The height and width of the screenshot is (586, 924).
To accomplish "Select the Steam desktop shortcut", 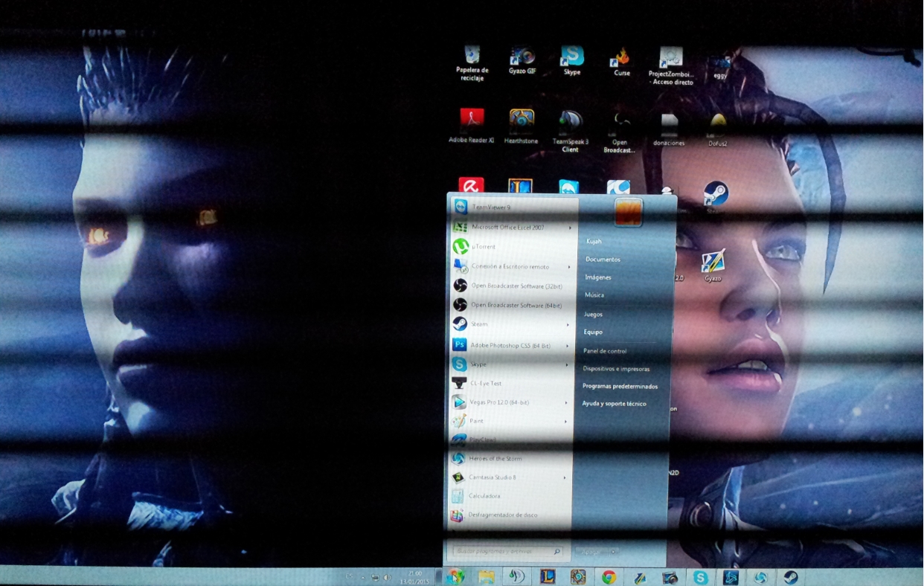I will (716, 196).
